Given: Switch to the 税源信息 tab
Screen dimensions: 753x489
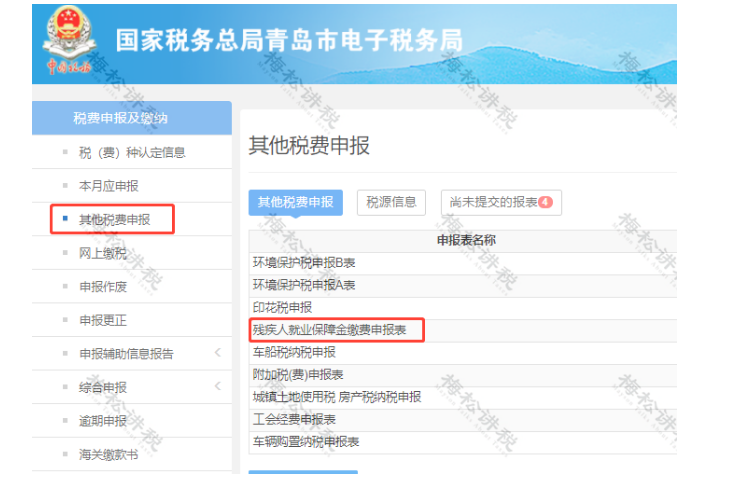Looking at the screenshot, I should point(391,202).
